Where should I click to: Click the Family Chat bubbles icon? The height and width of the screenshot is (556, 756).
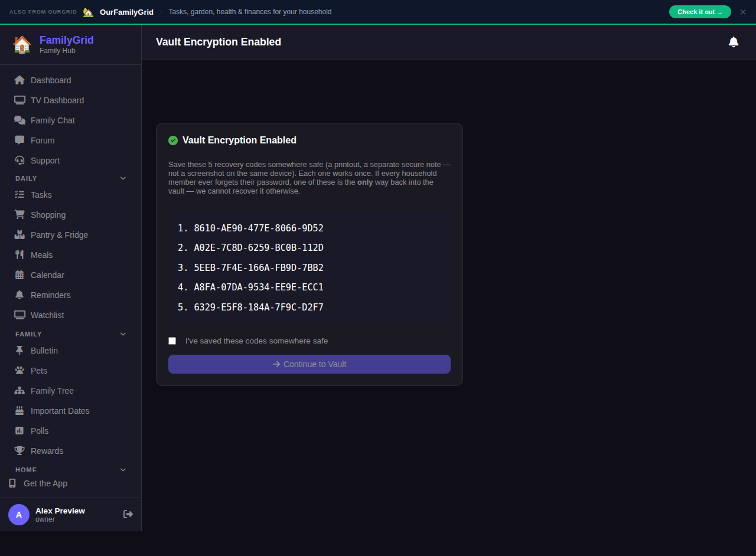click(19, 120)
